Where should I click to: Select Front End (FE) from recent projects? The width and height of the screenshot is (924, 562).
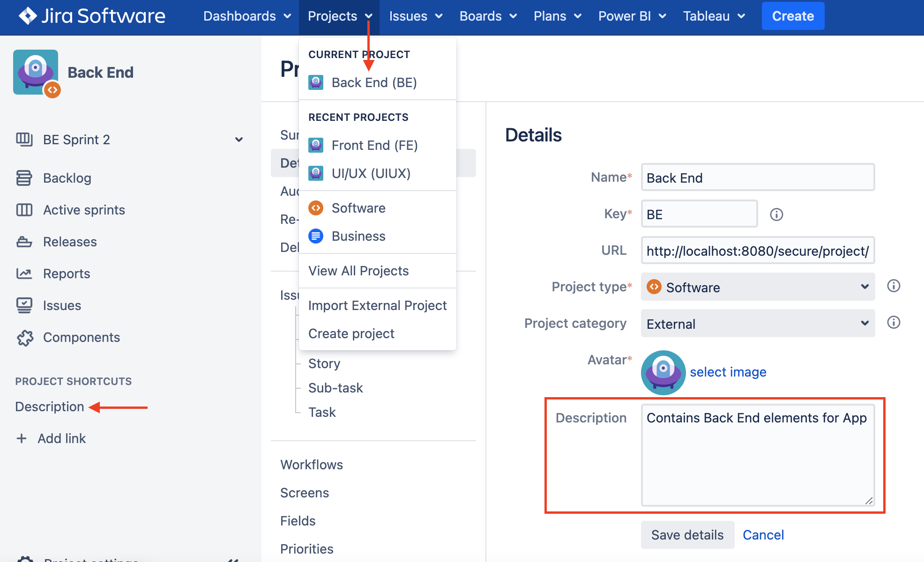(x=374, y=145)
